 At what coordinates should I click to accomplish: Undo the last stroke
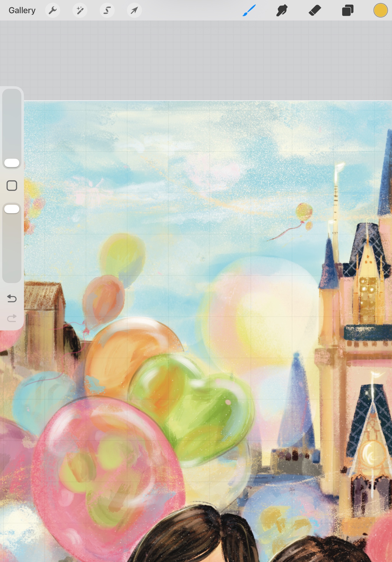click(12, 298)
